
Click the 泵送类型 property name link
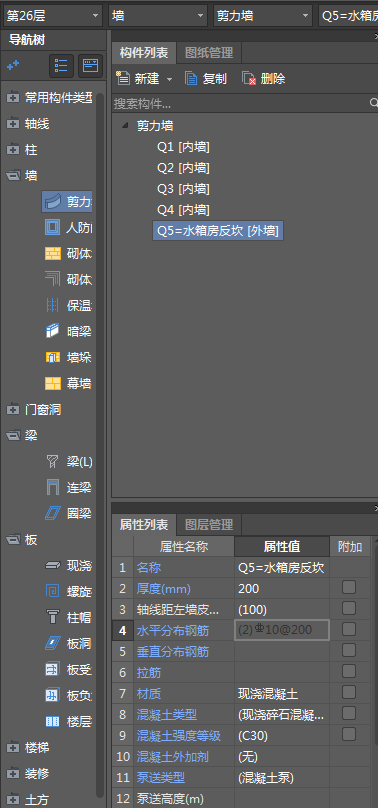point(161,778)
